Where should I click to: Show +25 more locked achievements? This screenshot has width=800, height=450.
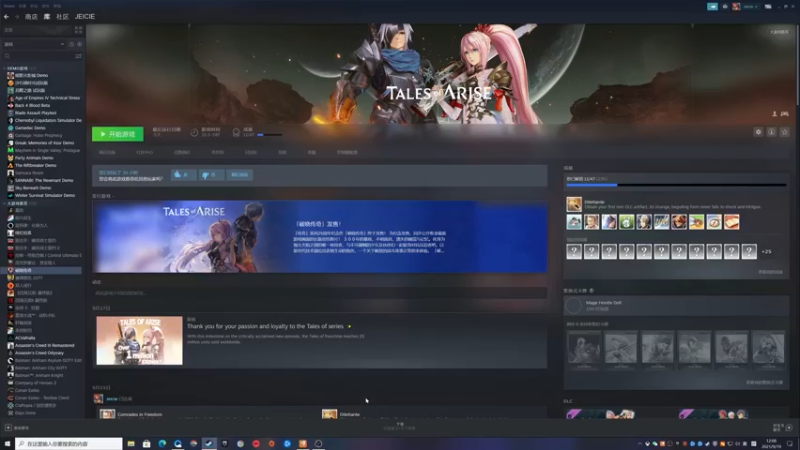[766, 252]
